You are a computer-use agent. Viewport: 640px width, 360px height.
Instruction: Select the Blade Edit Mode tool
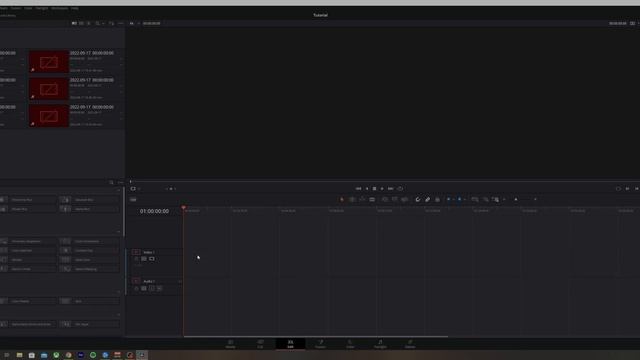click(372, 200)
